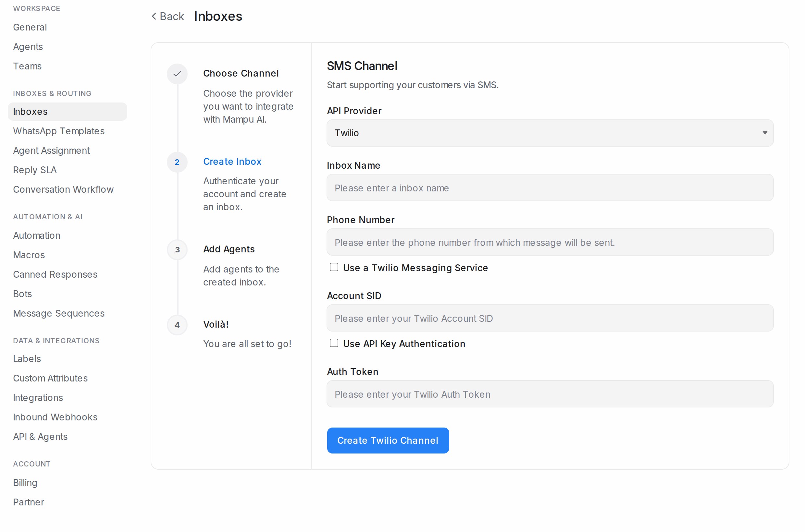This screenshot has width=805, height=532.
Task: Focus the Inbox Name input field
Action: 550,187
